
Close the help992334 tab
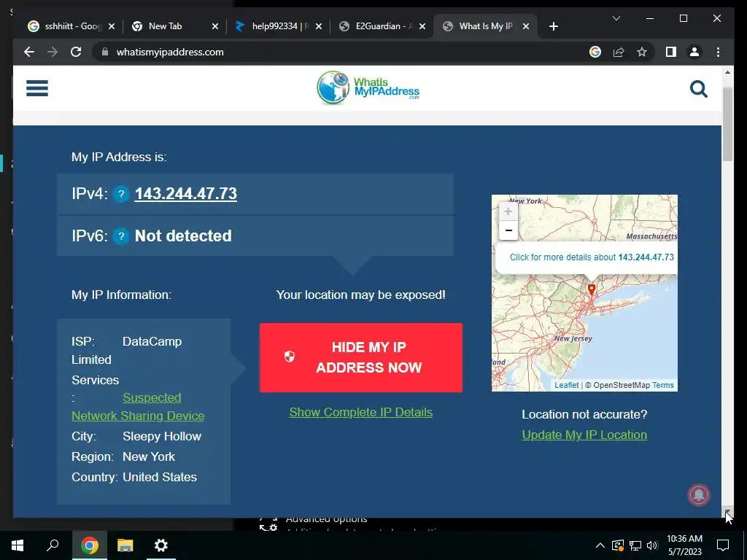319,26
